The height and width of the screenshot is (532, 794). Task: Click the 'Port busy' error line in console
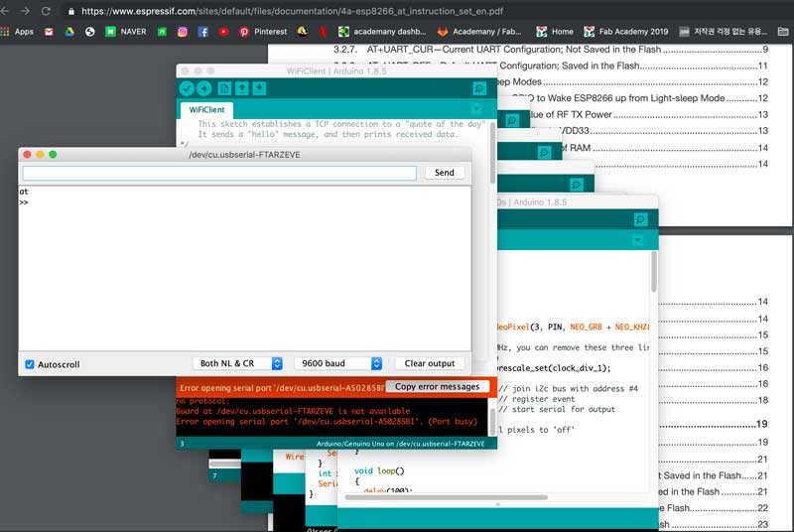[327, 421]
